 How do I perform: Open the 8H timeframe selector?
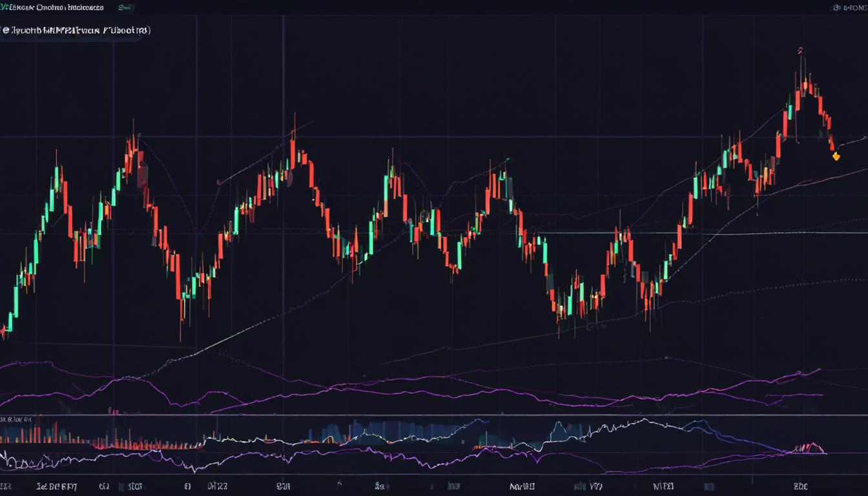[852, 7]
